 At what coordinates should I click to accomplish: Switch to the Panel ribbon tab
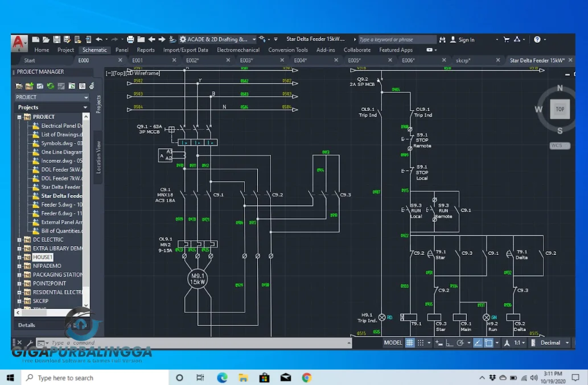click(x=121, y=50)
